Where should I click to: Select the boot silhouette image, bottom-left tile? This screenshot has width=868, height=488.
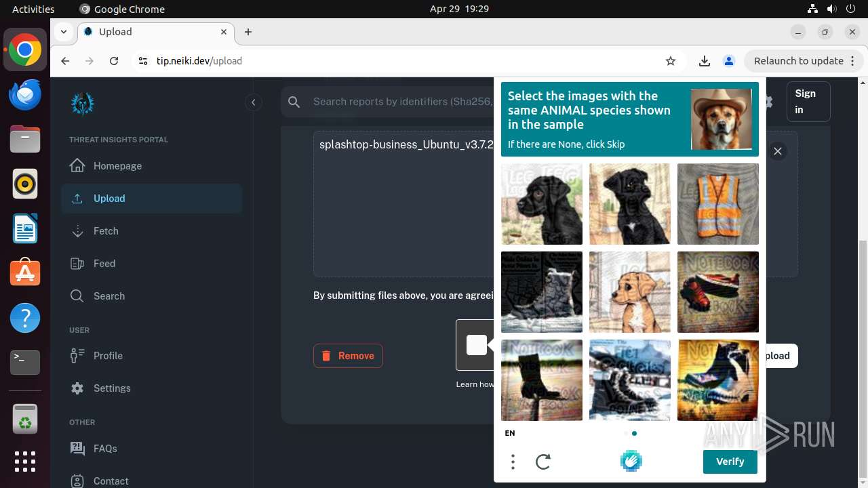(542, 380)
